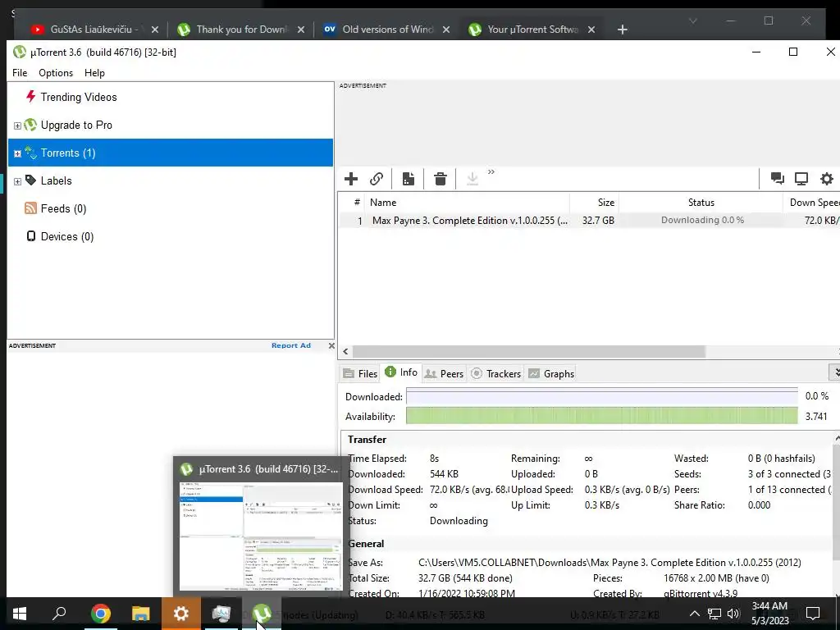The height and width of the screenshot is (630, 840).
Task: Select Labels in sidebar
Action: (56, 180)
